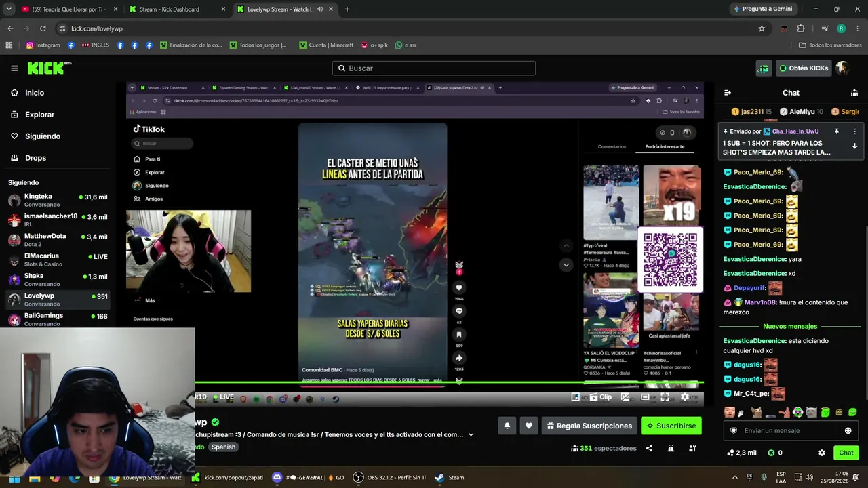
Task: Jump to 'Nuevos mensajes' in chat
Action: pyautogui.click(x=790, y=327)
